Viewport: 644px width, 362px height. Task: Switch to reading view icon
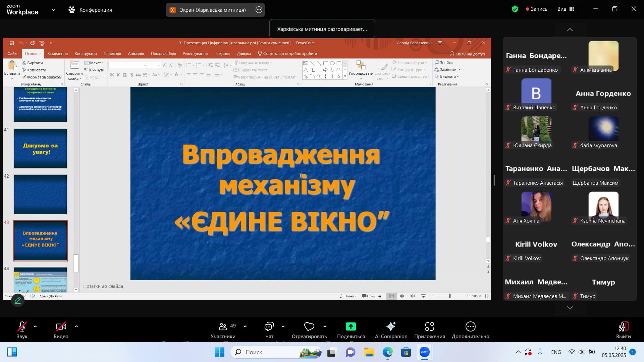point(413,296)
